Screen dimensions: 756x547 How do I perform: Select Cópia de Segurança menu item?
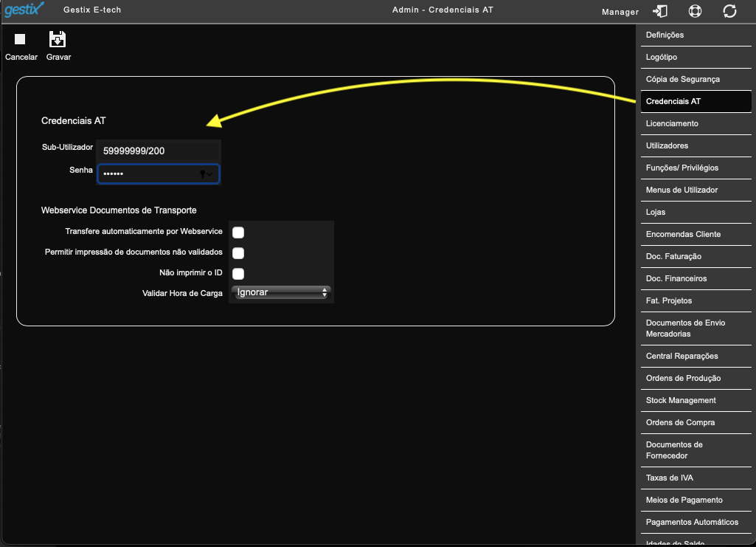coord(696,80)
